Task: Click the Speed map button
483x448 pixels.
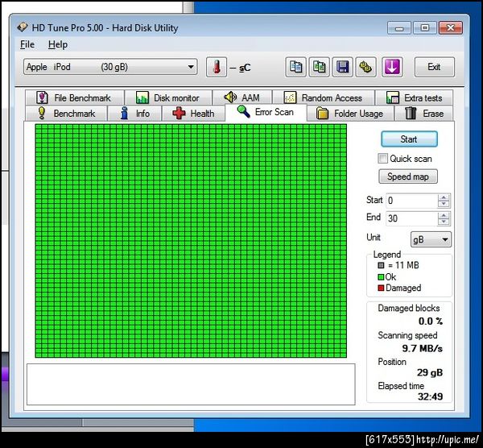Action: click(408, 176)
